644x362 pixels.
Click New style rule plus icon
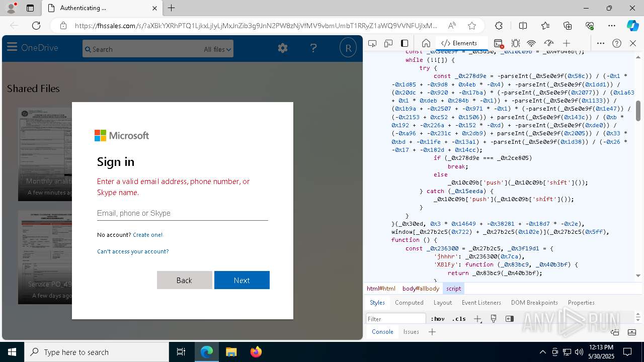pyautogui.click(x=477, y=319)
